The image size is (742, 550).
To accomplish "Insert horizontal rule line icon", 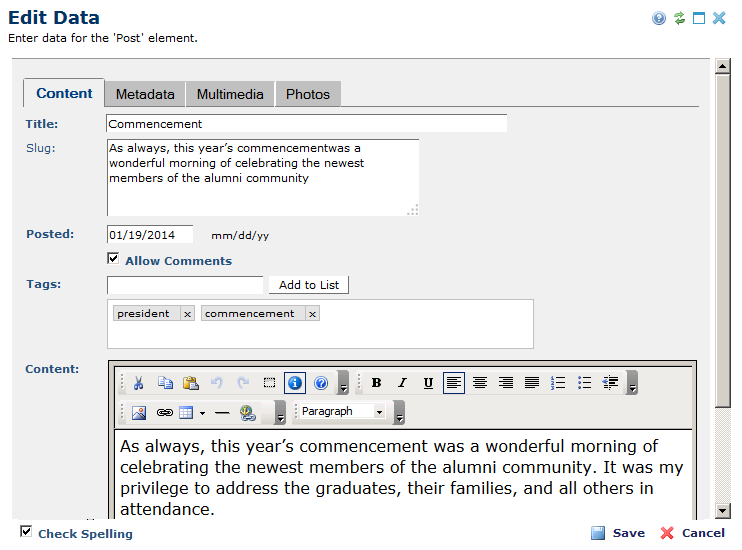I will tap(222, 413).
